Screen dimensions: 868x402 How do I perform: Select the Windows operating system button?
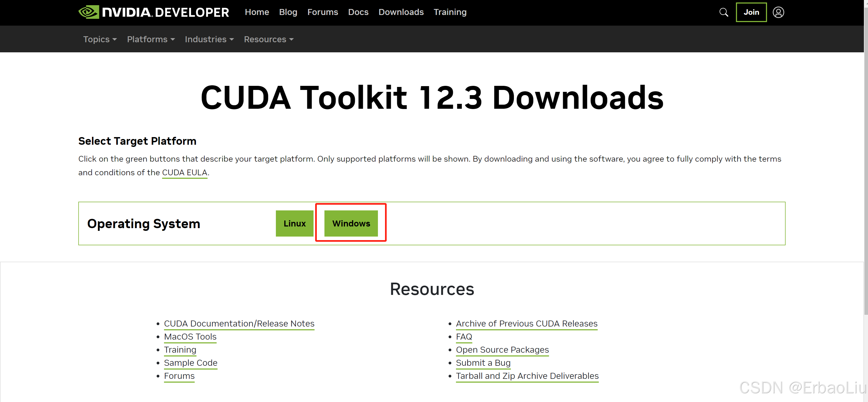point(351,223)
